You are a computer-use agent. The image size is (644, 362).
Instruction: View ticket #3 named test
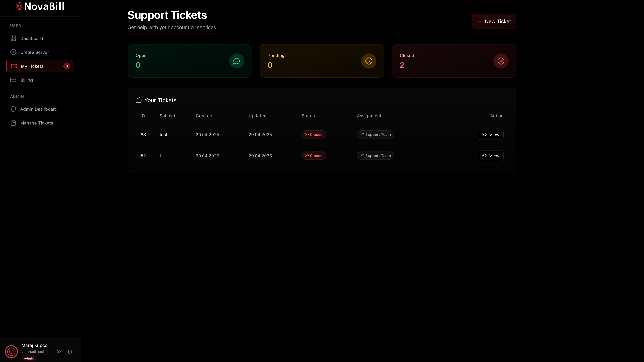[x=490, y=134]
